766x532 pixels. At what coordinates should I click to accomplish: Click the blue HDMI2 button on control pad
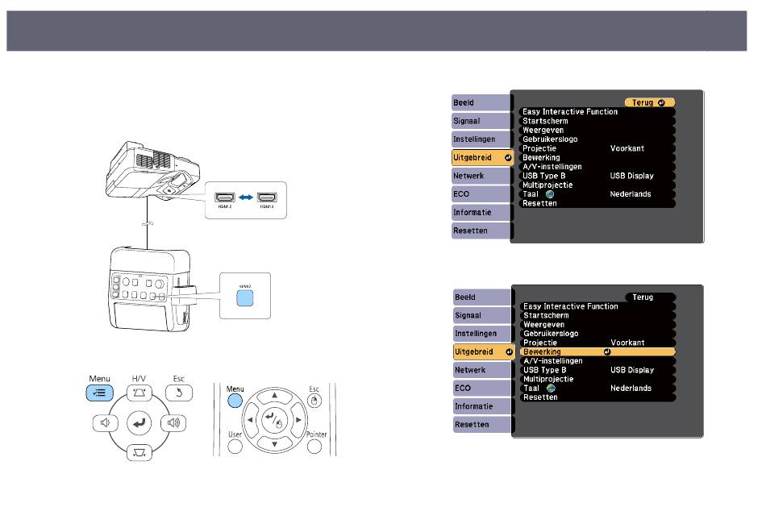245,298
